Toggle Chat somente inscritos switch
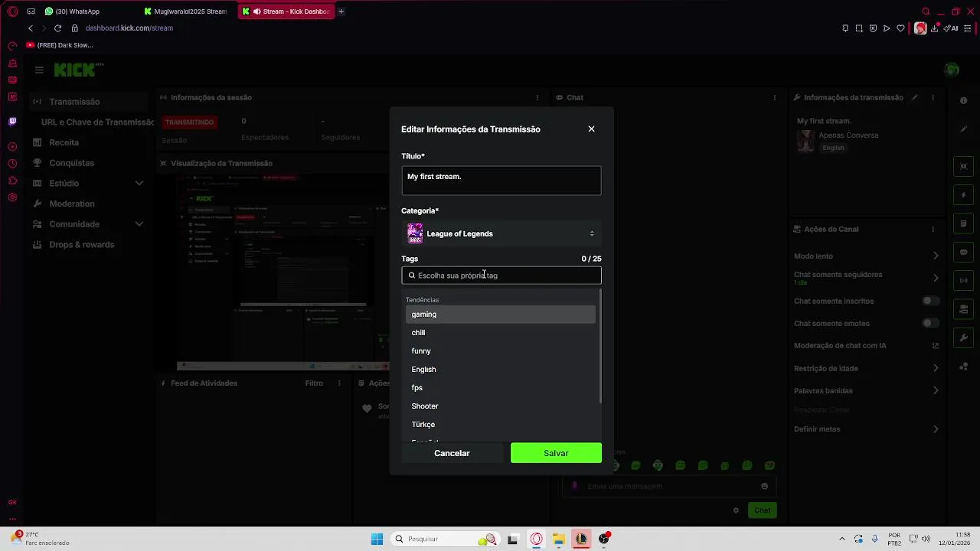The image size is (980, 551). pos(930,302)
